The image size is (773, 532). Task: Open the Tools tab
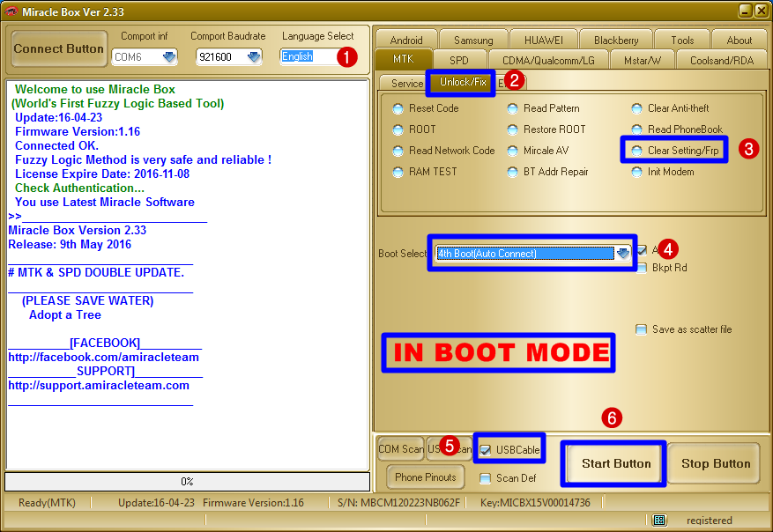pos(682,40)
